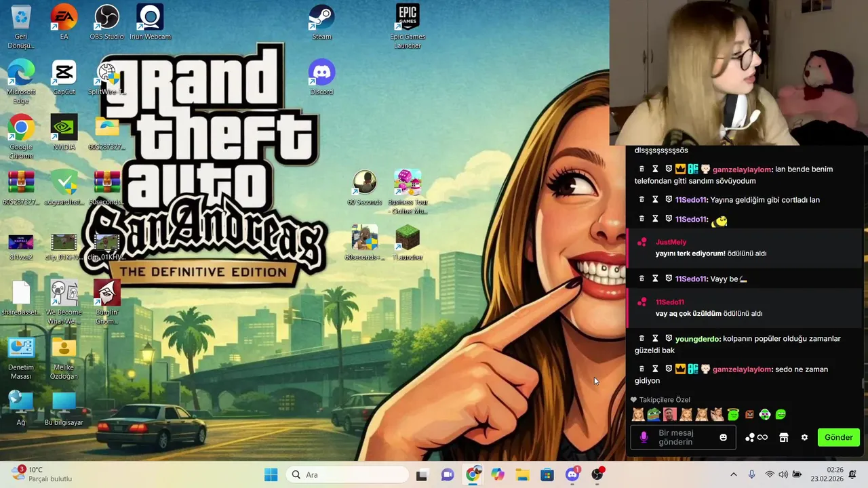Viewport: 868px width, 488px height.
Task: Open JustMely's username in reward notice
Action: point(671,242)
